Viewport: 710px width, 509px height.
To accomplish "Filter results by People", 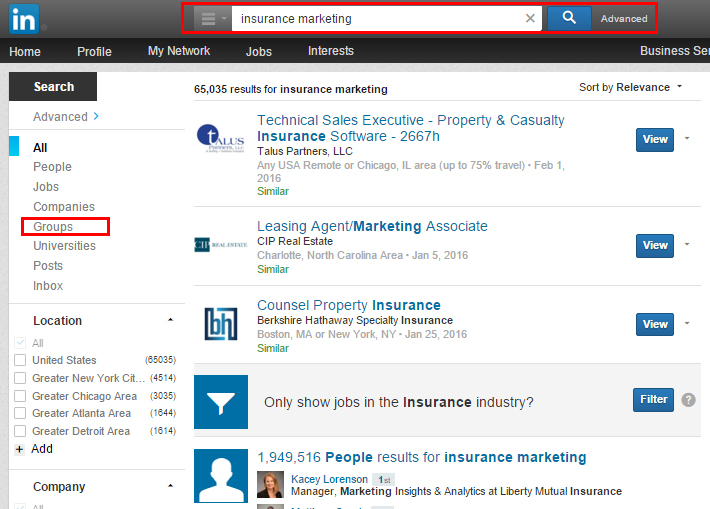I will coord(52,167).
